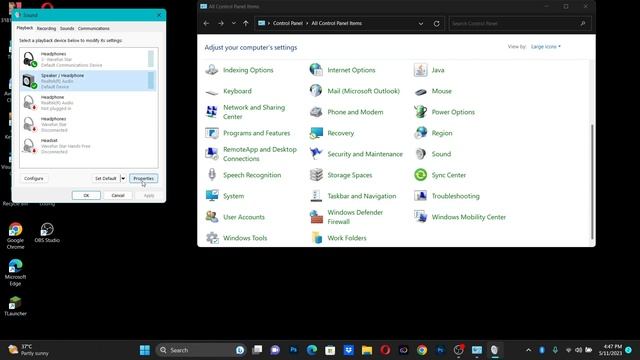Expand the address bar history dropdown
The image size is (640, 360).
click(421, 24)
